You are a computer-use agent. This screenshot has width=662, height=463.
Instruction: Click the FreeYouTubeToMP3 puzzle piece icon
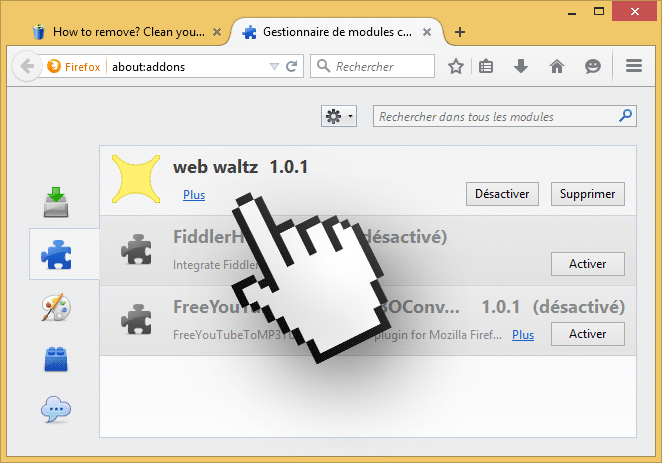click(x=136, y=319)
